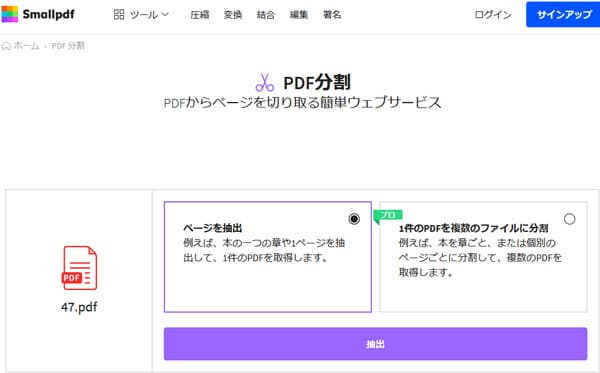Screen dimensions: 600x373
Task: Open the 編集 menu item
Action: pos(299,15)
